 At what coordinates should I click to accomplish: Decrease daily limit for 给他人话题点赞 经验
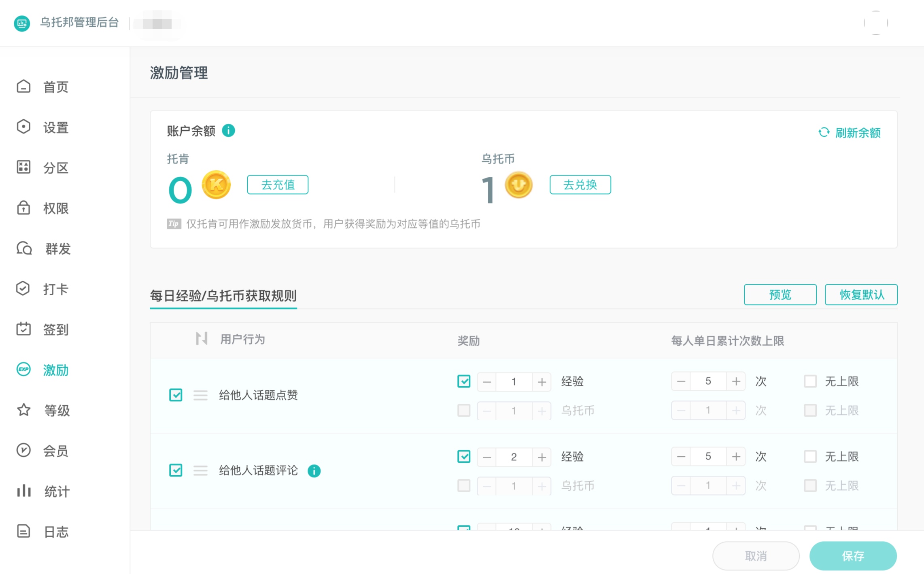[681, 381]
